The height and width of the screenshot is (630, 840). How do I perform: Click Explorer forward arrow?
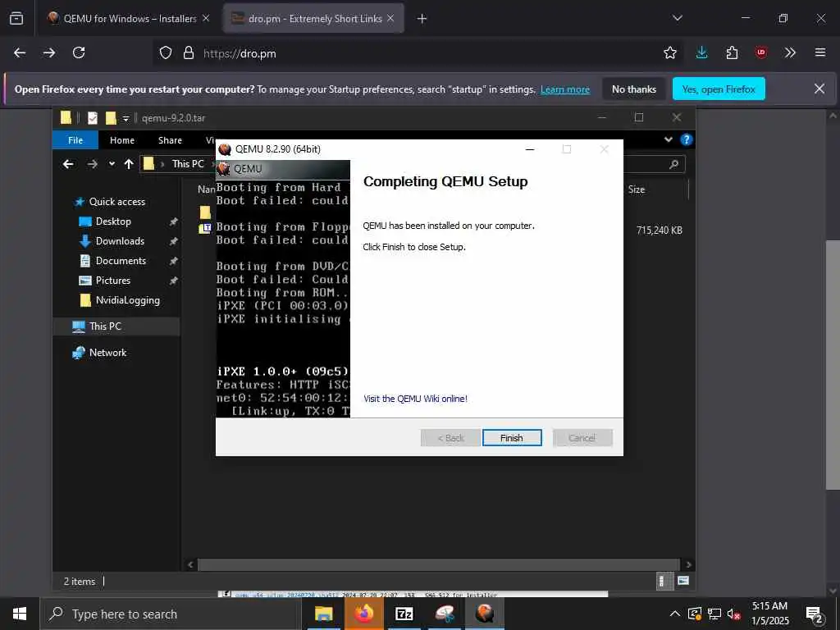point(92,164)
